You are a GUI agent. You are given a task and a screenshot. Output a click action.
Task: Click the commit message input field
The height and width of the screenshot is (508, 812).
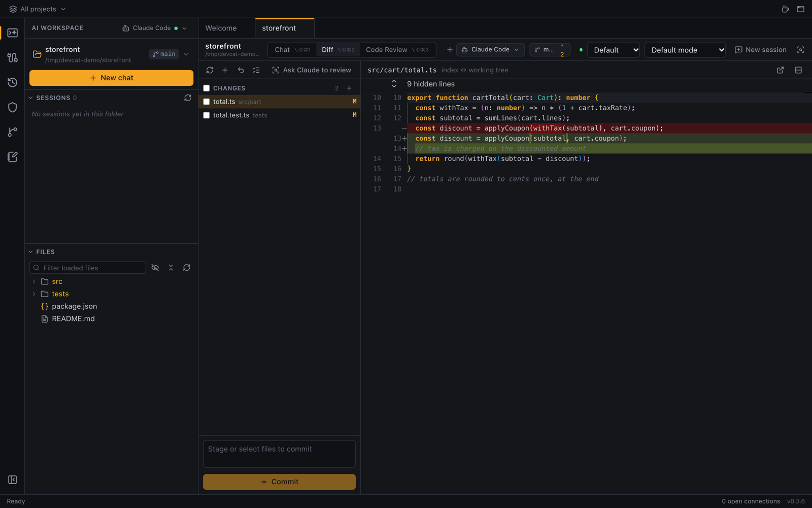click(x=279, y=454)
